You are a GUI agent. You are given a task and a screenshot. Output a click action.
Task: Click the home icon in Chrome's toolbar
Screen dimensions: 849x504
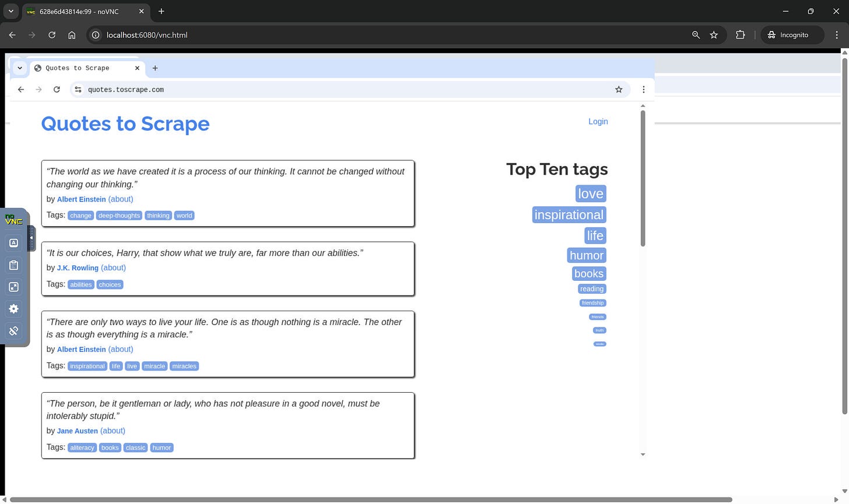click(72, 35)
